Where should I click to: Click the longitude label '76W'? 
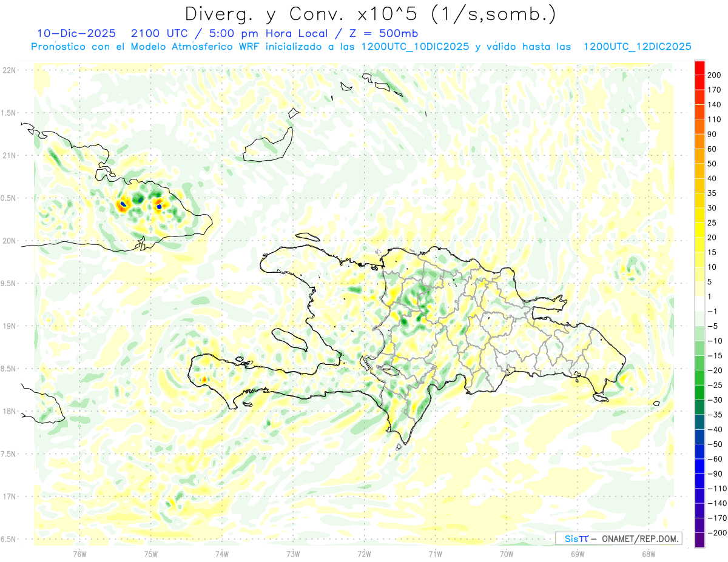[x=80, y=554]
